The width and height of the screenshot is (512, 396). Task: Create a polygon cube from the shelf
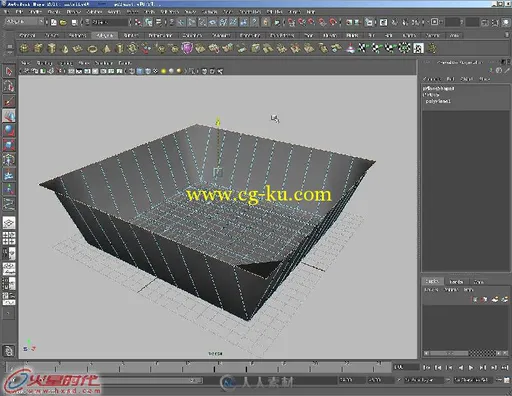[38, 49]
